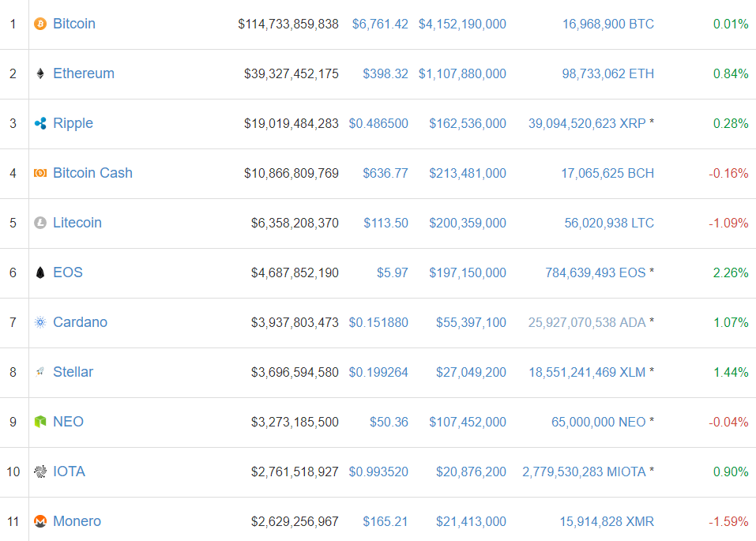Viewport: 756px width, 541px height.
Task: Click the Ethereum diamond logo icon
Action: 40,74
